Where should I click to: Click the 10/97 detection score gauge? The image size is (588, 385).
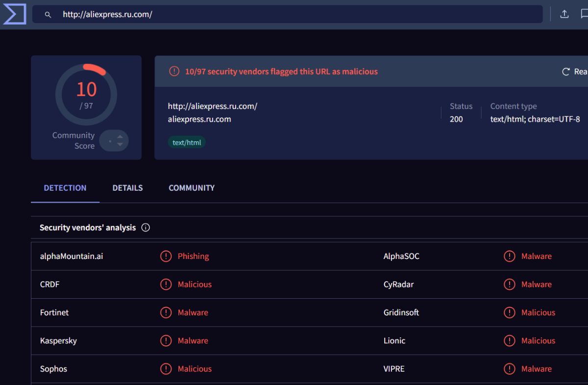tap(86, 95)
